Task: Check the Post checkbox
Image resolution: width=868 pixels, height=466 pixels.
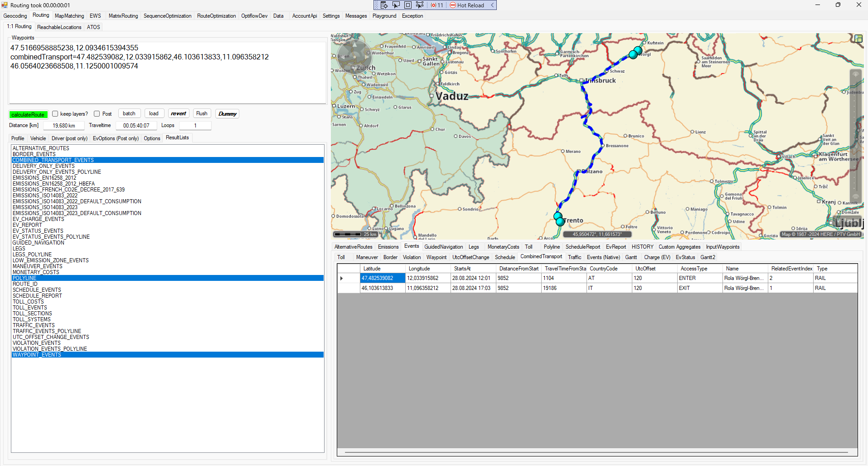Action: pos(97,114)
